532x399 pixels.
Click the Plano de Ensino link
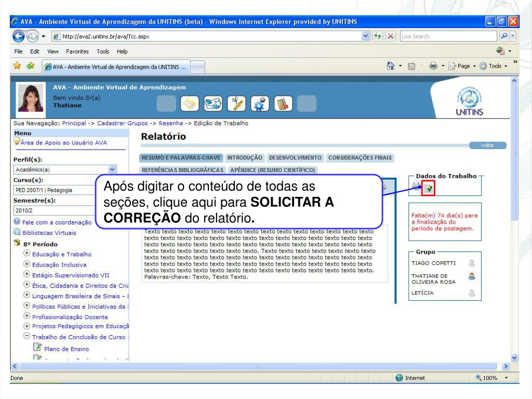point(66,349)
